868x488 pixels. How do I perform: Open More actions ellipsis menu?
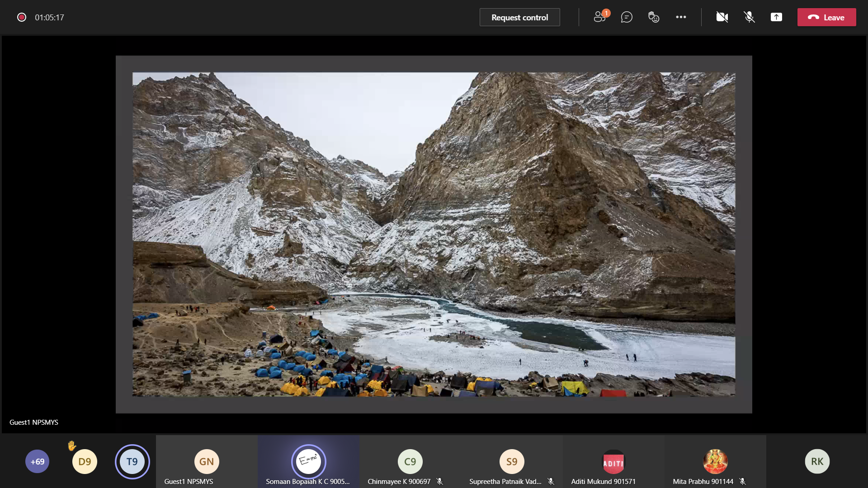pos(681,17)
